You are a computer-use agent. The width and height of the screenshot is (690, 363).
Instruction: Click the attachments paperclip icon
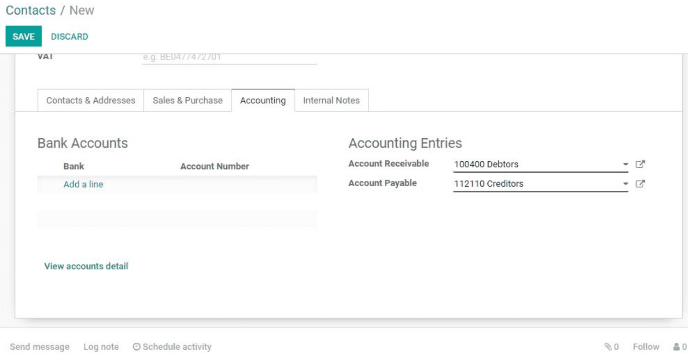(608, 347)
